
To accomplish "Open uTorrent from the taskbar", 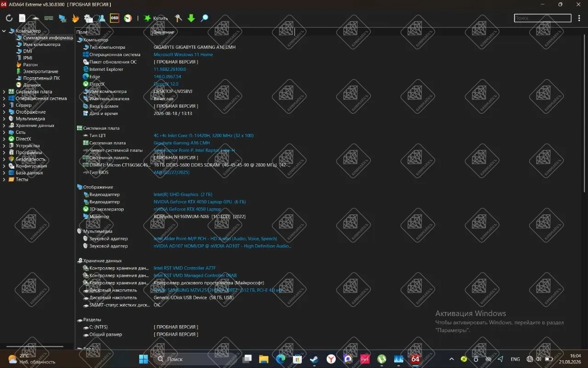I will coord(382,359).
